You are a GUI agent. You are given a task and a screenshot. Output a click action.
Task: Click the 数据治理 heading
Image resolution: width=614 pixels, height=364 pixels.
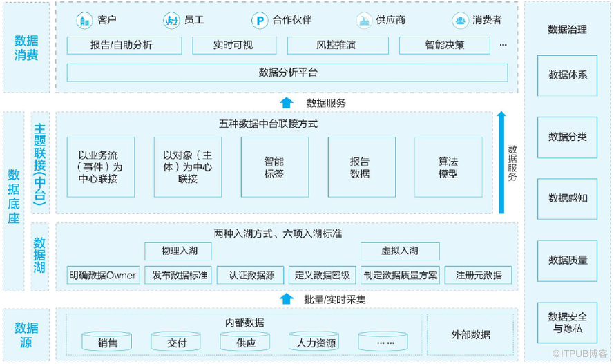tap(567, 29)
